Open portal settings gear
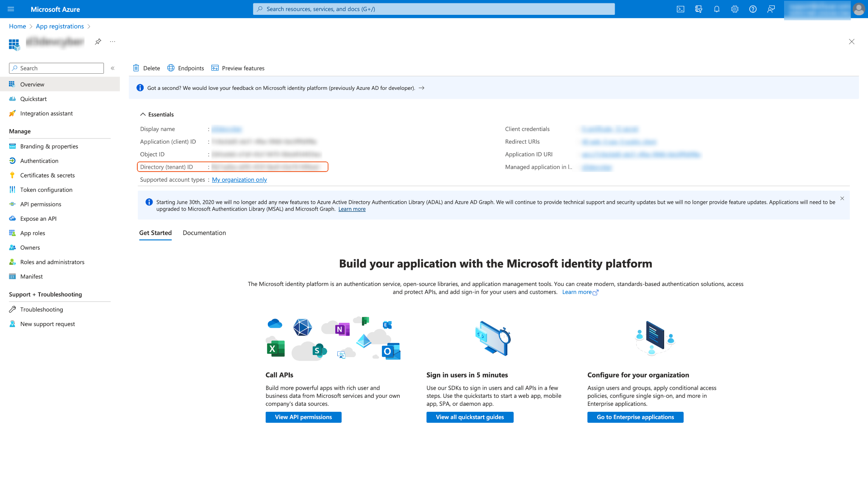868x488 pixels. [734, 9]
